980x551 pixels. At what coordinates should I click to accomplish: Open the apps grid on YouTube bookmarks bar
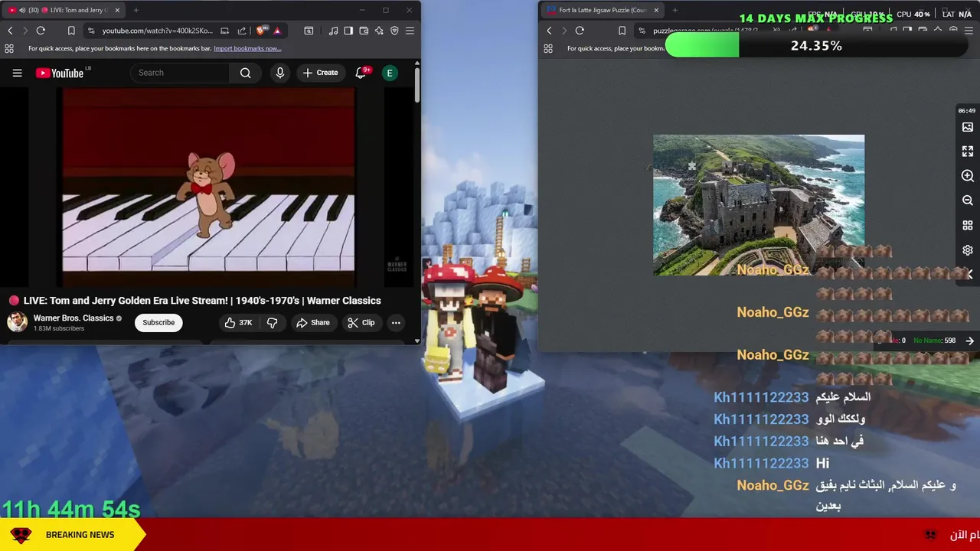pyautogui.click(x=9, y=48)
